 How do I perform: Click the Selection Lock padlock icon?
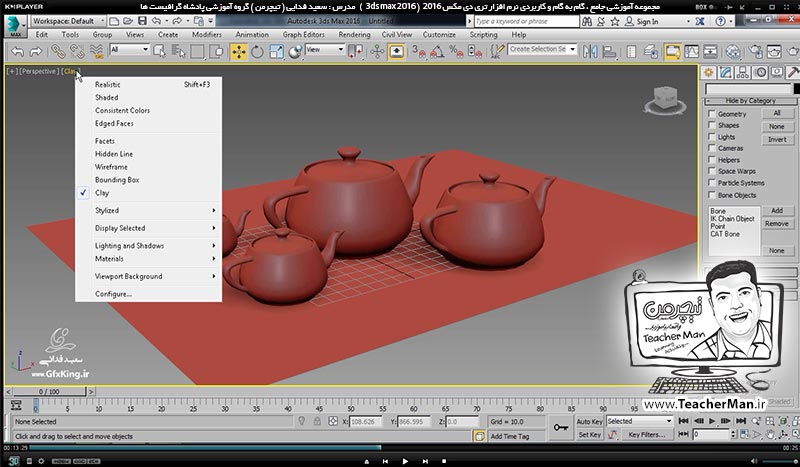pos(317,421)
